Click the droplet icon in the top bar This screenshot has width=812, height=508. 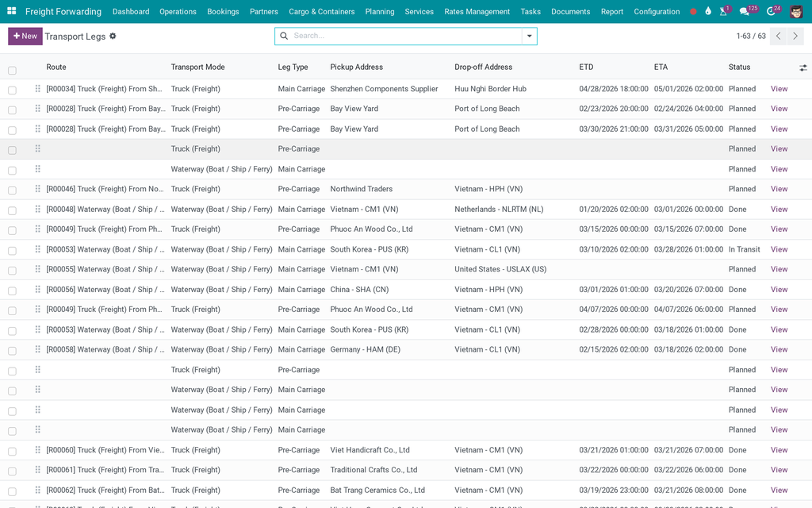point(708,11)
